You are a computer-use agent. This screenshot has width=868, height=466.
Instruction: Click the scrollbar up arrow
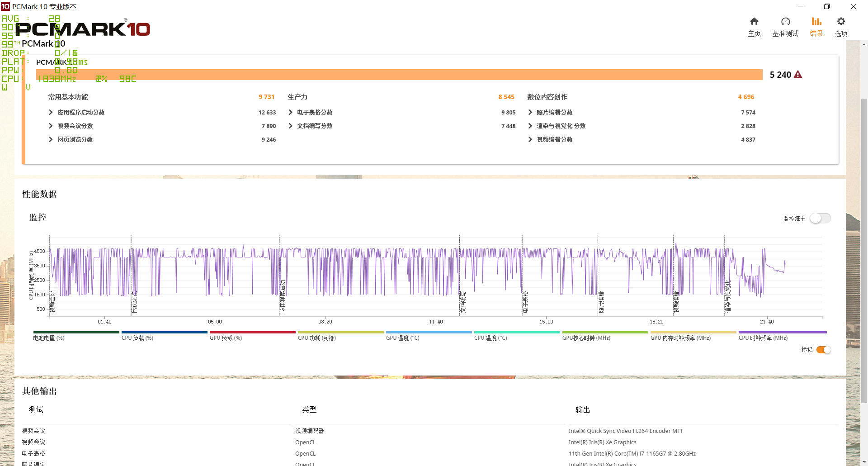[x=864, y=44]
